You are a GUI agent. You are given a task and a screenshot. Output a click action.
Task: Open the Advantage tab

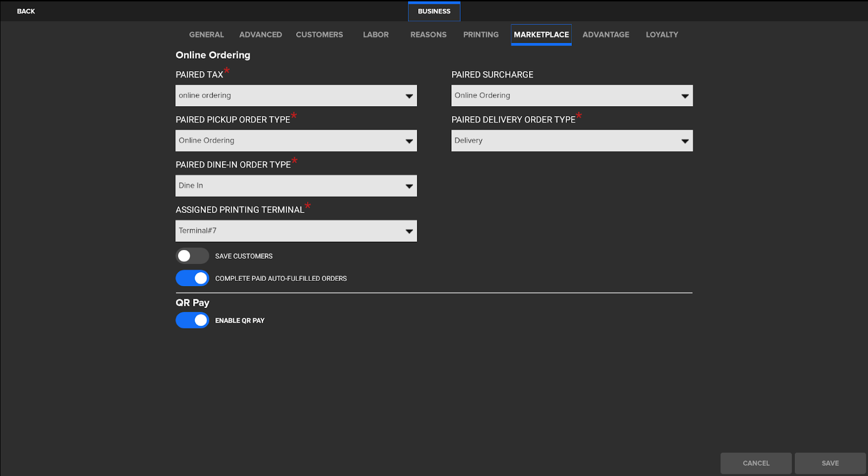605,35
